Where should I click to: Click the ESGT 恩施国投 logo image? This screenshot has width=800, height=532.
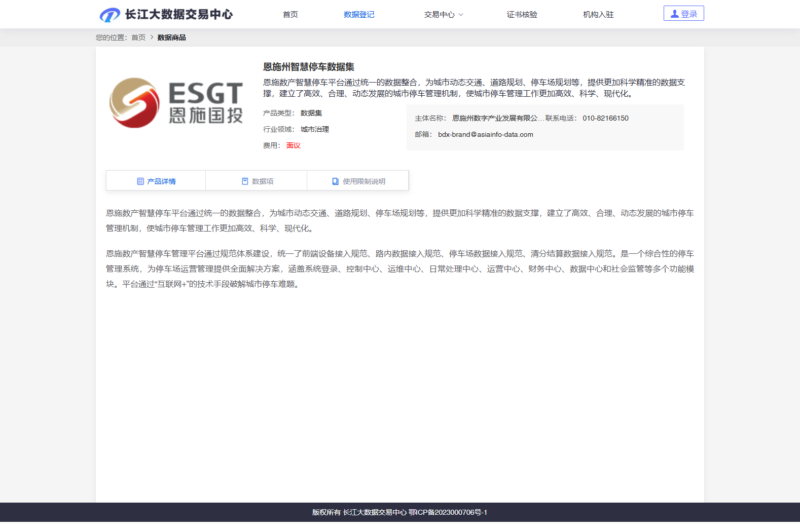[x=176, y=103]
